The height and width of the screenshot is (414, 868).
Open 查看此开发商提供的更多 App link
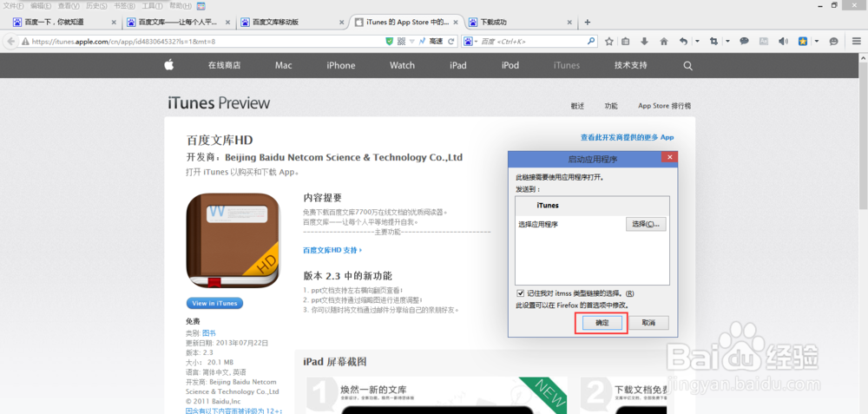tap(628, 137)
